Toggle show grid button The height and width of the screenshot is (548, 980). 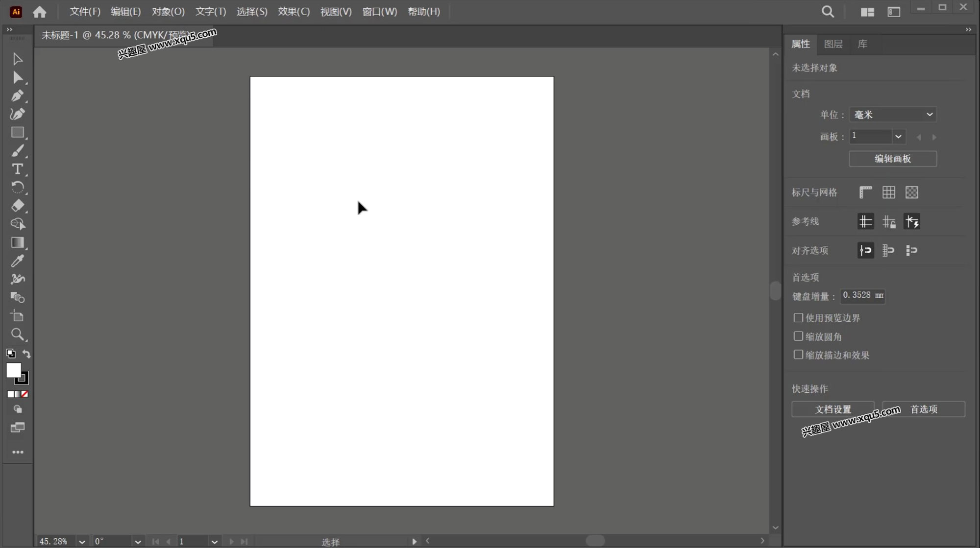click(888, 192)
